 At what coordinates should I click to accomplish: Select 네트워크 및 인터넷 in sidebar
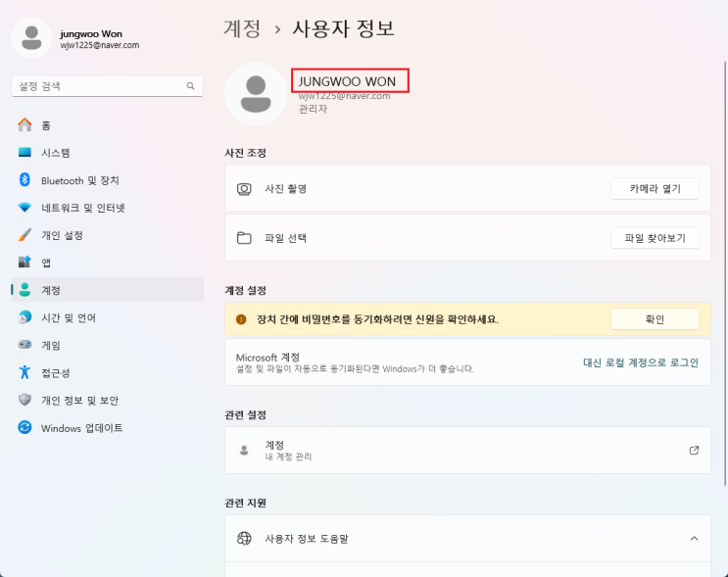pos(107,208)
